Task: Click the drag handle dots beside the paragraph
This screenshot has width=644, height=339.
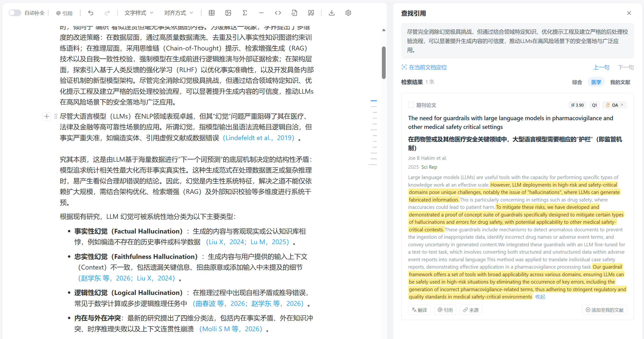Action: 56,116
